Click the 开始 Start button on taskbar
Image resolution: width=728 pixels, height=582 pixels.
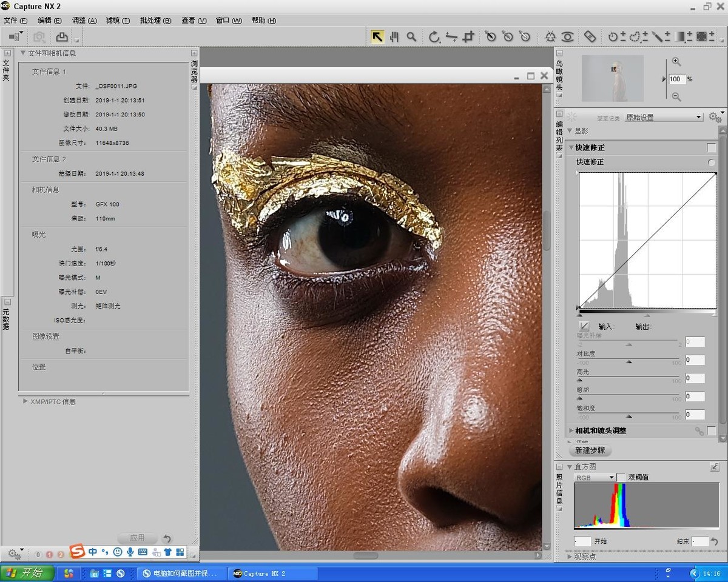(27, 573)
